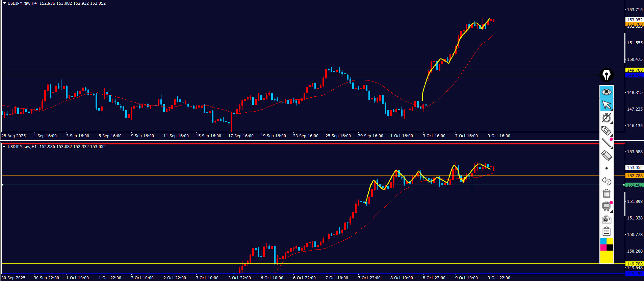This screenshot has height=281, width=644.
Task: Select the straight line drawing tool
Action: [606, 143]
